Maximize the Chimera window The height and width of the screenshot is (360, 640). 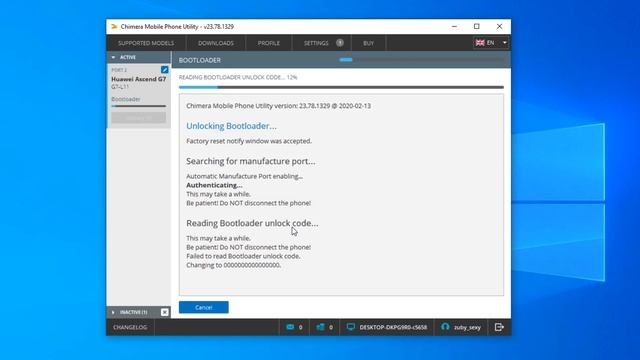pos(477,27)
